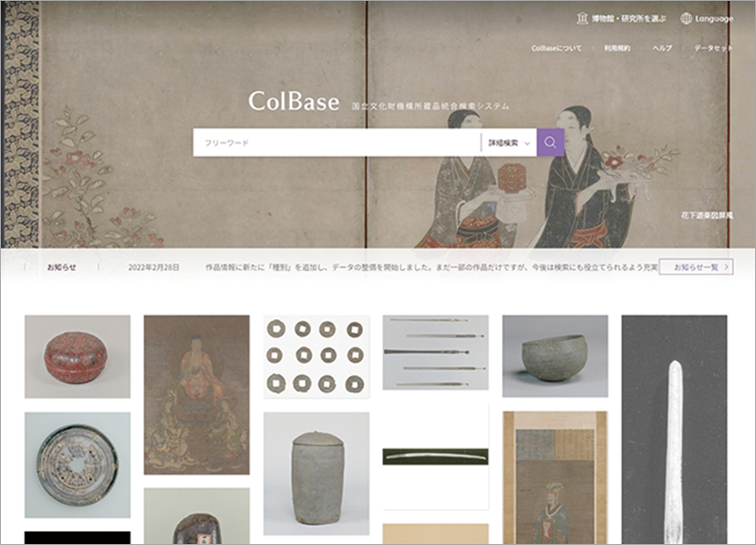The image size is (756, 545).
Task: Open the ColBaseについて menu item
Action: tap(556, 48)
